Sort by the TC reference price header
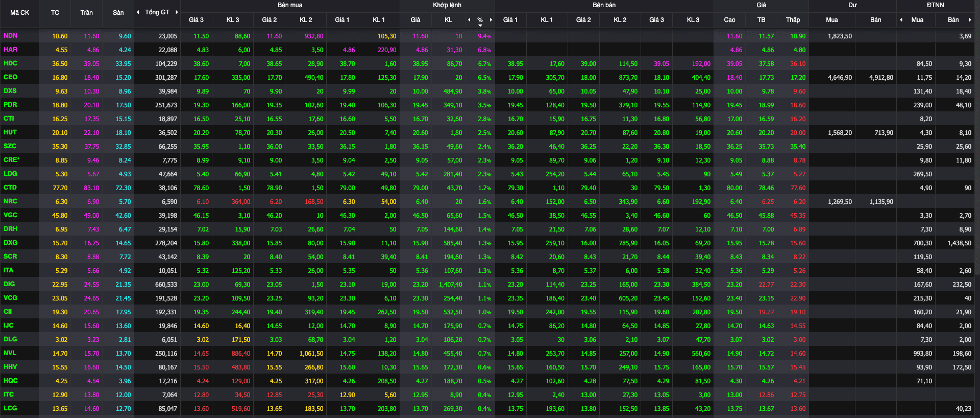 click(x=55, y=13)
